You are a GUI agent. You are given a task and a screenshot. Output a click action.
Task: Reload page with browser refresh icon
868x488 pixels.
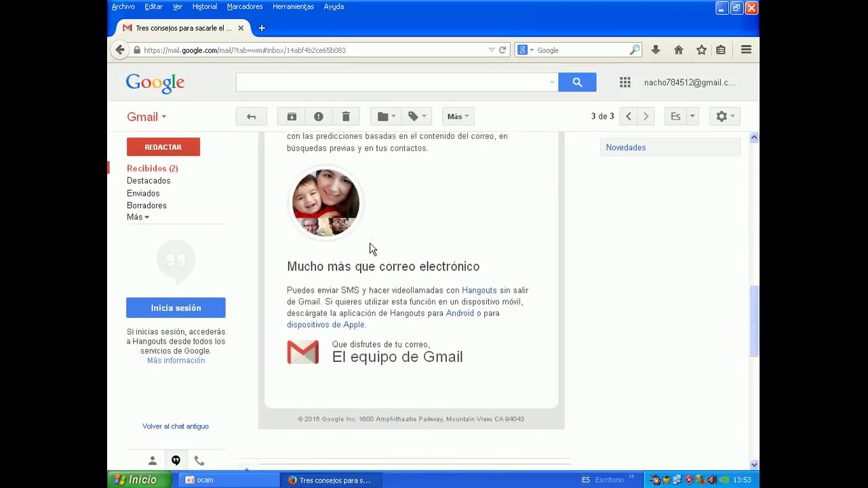click(502, 50)
